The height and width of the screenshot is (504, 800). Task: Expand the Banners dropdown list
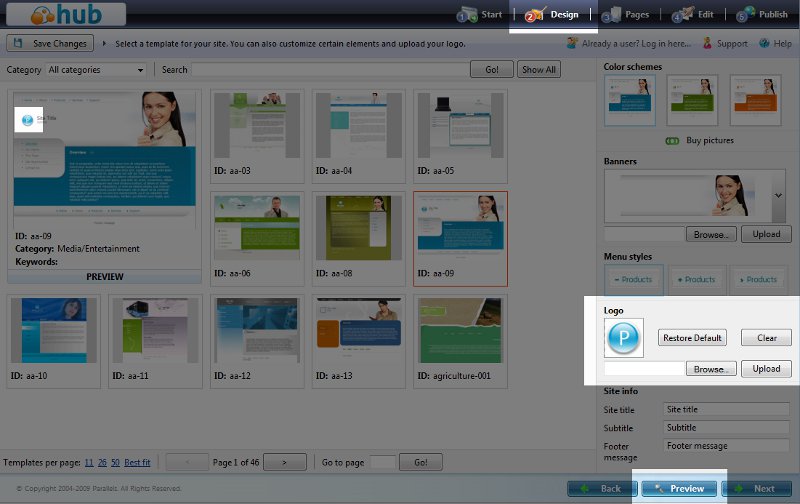(x=779, y=195)
